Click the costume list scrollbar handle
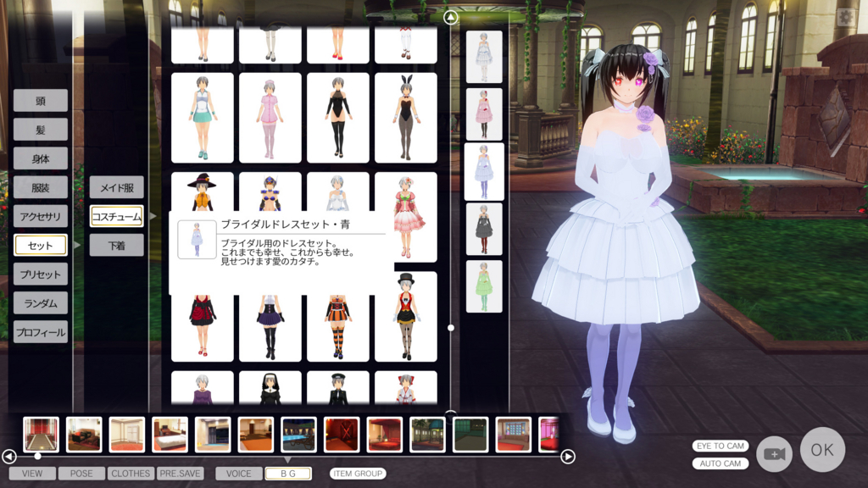Image resolution: width=868 pixels, height=488 pixels. coord(451,328)
